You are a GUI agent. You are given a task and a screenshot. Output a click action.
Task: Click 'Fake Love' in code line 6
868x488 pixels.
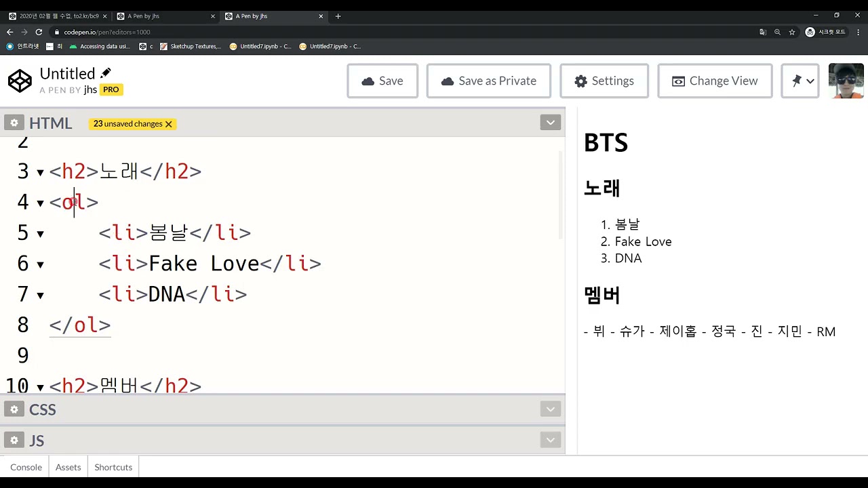pyautogui.click(x=203, y=264)
